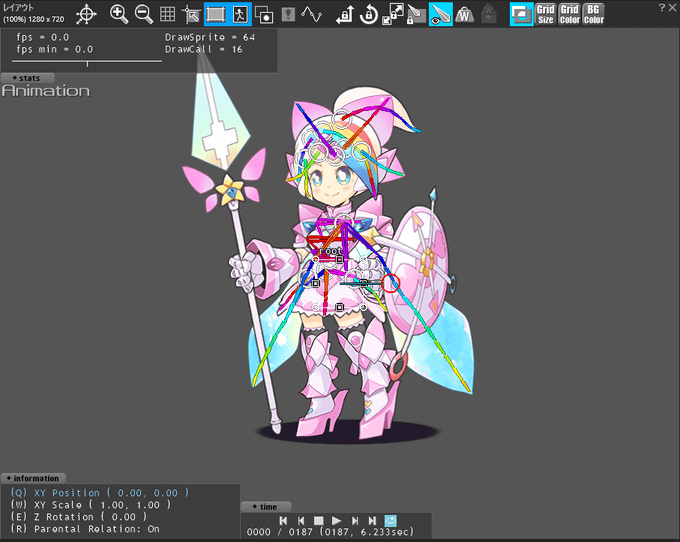Click the grid snap arrow icon
Screen dimensions: 680x542
point(191,14)
